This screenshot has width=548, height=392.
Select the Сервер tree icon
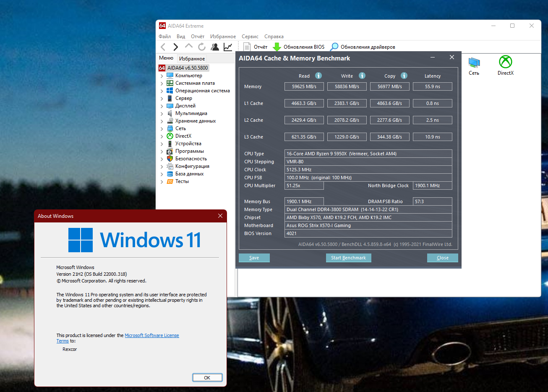170,98
